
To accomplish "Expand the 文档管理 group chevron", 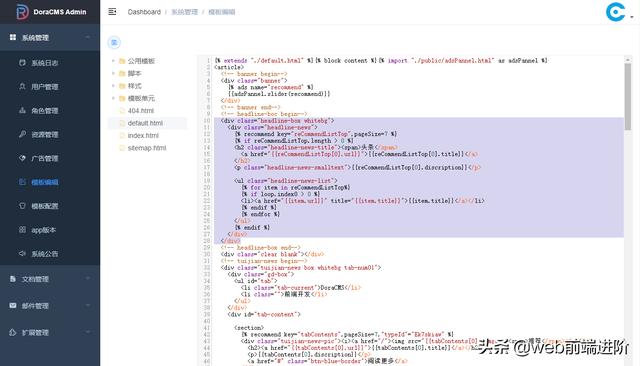I will click(x=88, y=279).
